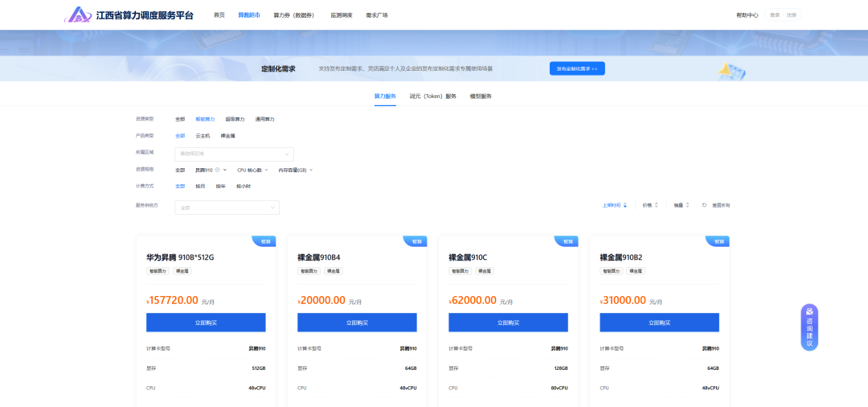Screen dimensions: 868x407
Task: Click the 80vCPU value on 裸金属910C
Action: 559,388
